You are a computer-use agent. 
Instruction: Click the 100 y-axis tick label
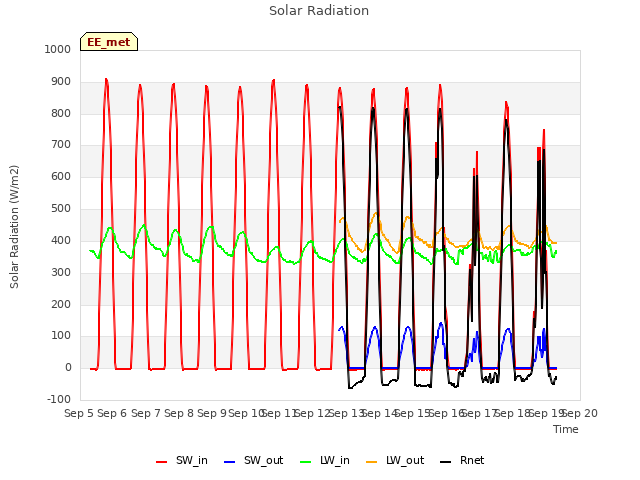[61, 336]
